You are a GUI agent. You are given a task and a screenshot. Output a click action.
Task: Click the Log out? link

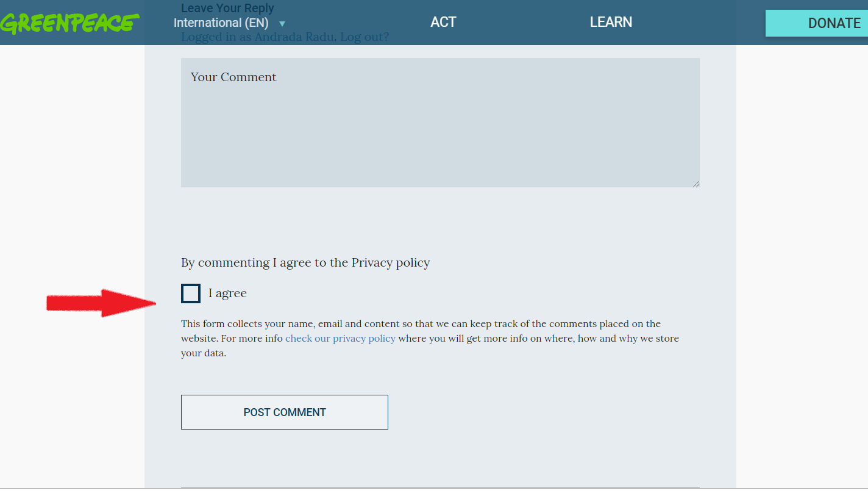(365, 37)
